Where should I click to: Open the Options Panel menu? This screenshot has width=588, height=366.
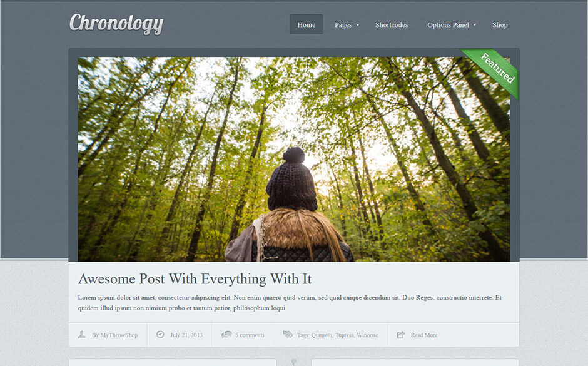(448, 25)
